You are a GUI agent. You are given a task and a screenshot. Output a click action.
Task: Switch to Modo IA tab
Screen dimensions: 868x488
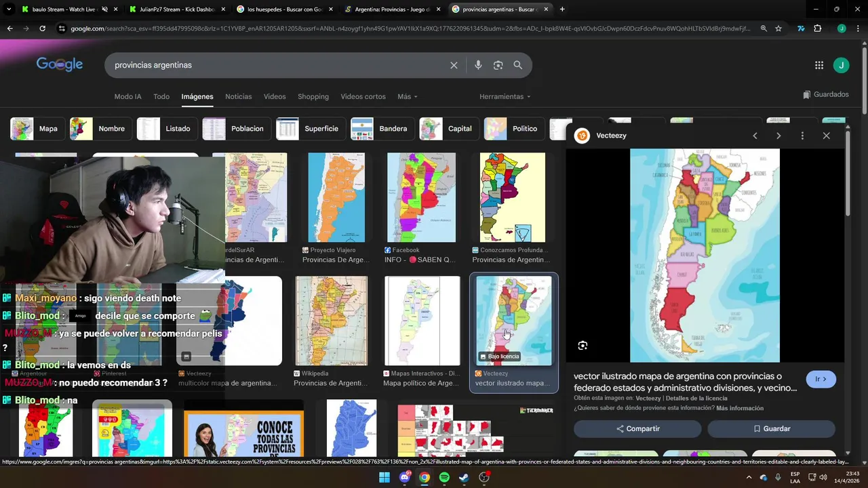coord(127,96)
